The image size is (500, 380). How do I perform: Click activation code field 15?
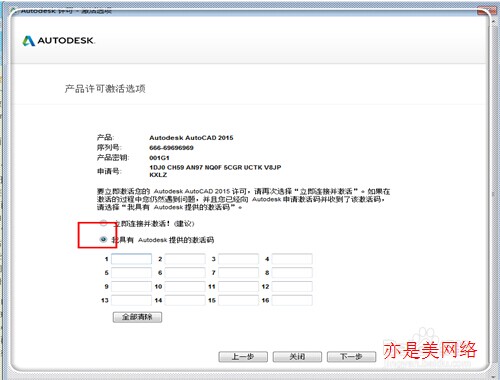click(x=239, y=300)
